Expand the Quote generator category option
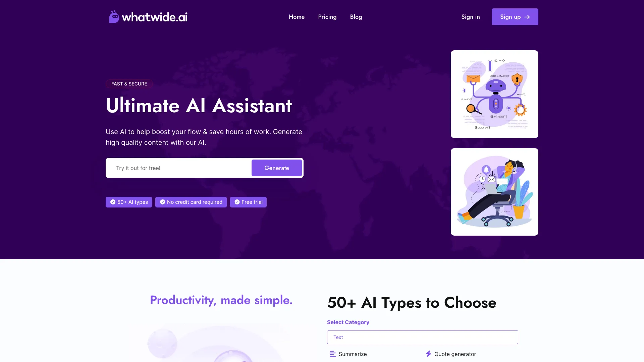Viewport: 644px width, 362px height. pyautogui.click(x=455, y=354)
